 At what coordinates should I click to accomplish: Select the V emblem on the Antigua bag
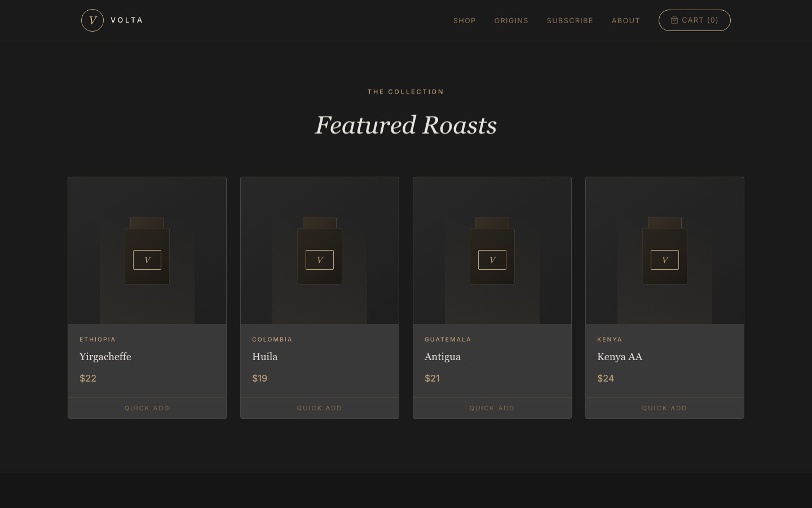(x=492, y=260)
